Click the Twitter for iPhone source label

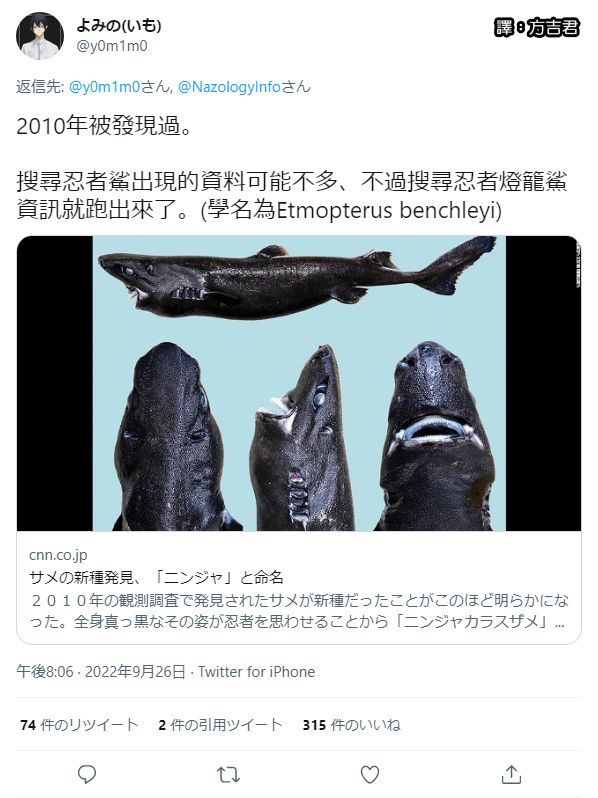tap(257, 672)
